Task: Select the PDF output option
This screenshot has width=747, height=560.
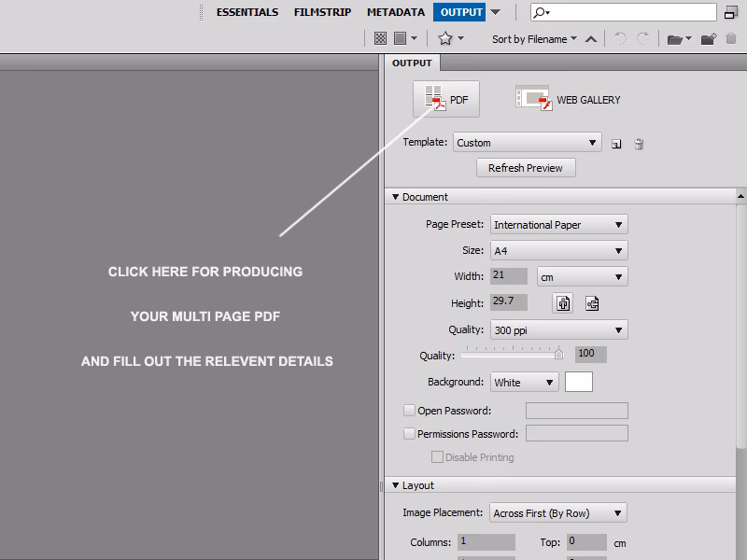Action: click(446, 98)
